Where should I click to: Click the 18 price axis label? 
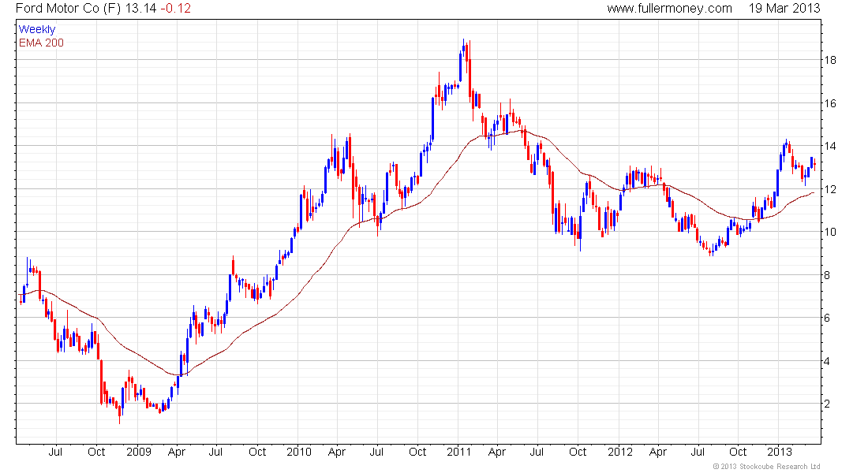830,60
